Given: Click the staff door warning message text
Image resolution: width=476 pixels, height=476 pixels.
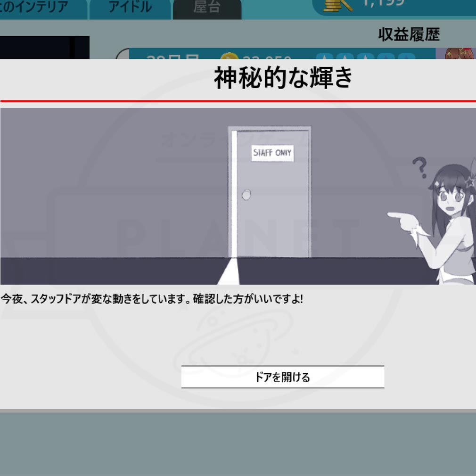Looking at the screenshot, I should [x=151, y=299].
